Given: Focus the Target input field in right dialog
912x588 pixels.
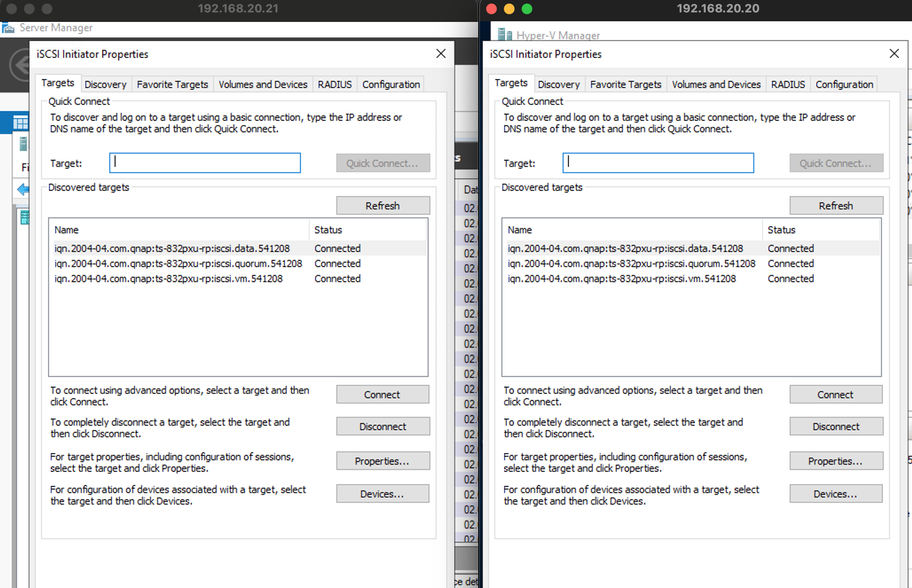Looking at the screenshot, I should (658, 163).
